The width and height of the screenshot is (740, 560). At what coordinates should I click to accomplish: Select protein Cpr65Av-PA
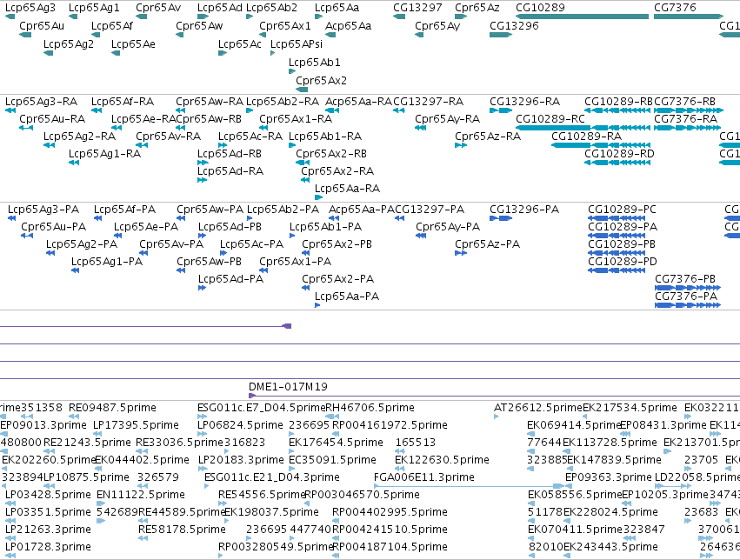point(171,243)
